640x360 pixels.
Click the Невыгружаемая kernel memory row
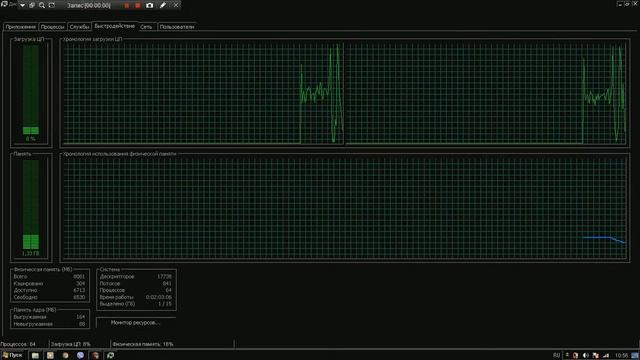click(49, 324)
